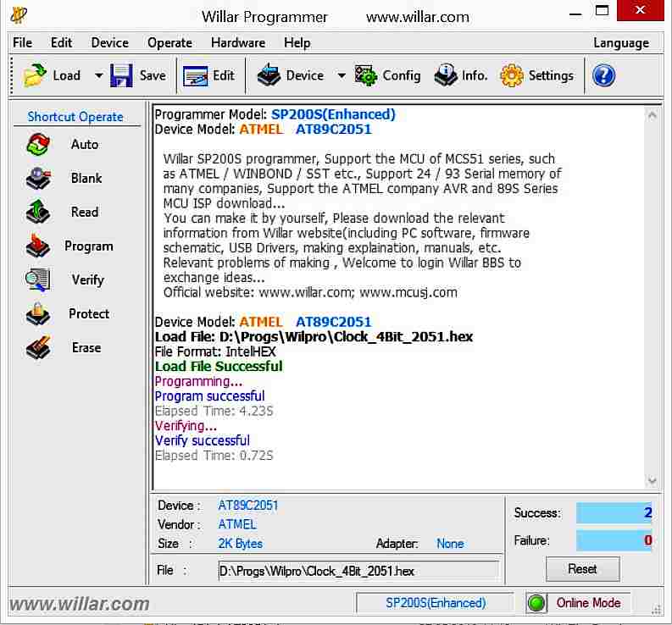Click the Config label in the toolbar
This screenshot has height=625, width=672.
(x=401, y=76)
